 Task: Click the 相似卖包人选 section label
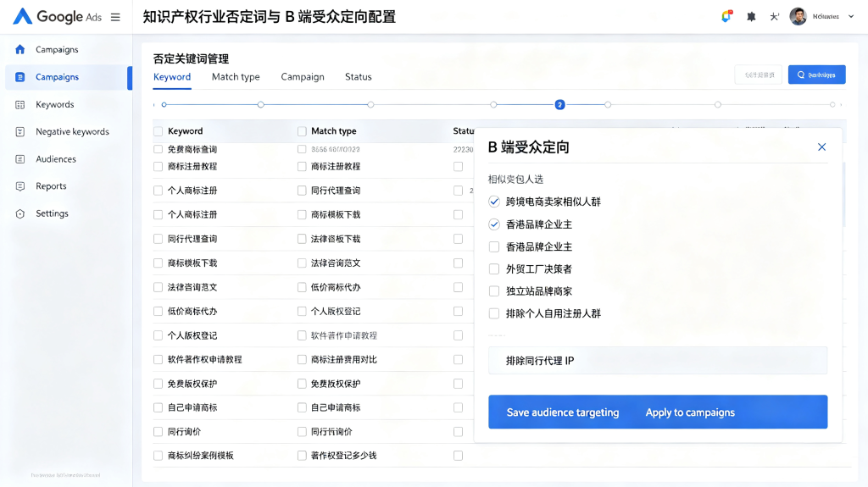[x=515, y=180]
